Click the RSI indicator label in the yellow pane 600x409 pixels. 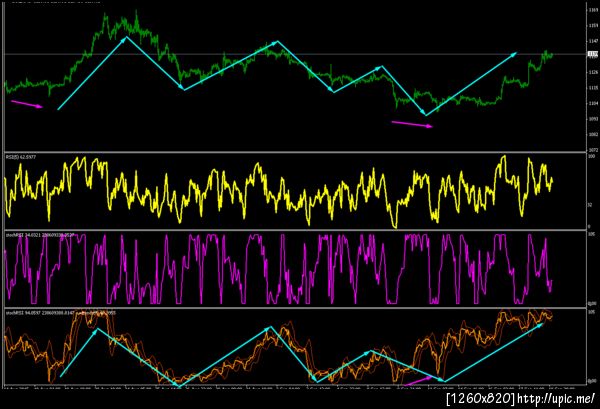tap(21, 157)
